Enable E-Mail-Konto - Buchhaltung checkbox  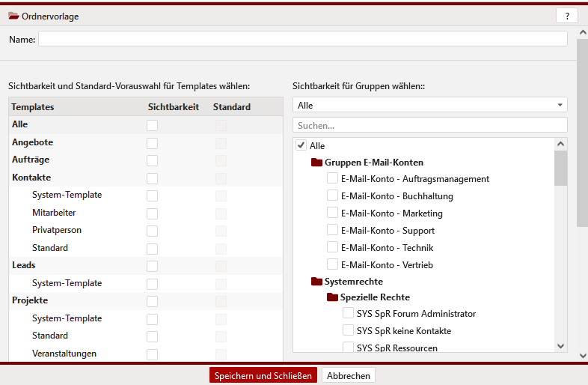(x=333, y=196)
